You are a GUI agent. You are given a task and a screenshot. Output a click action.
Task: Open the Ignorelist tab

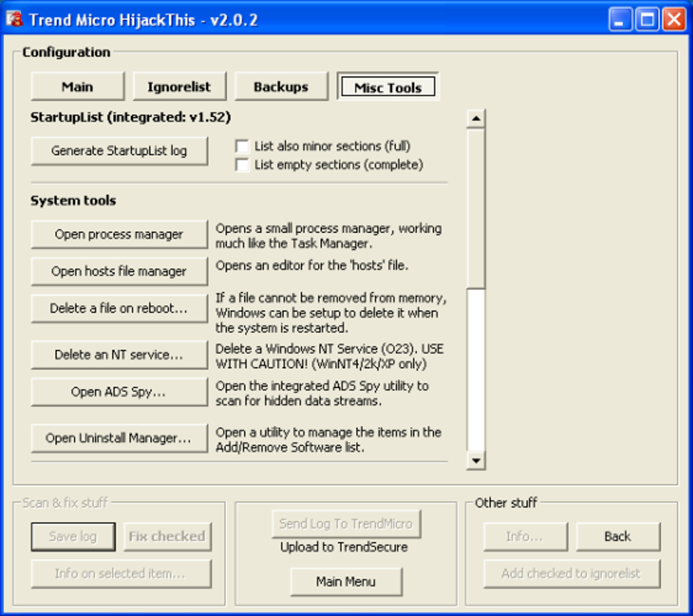(179, 86)
